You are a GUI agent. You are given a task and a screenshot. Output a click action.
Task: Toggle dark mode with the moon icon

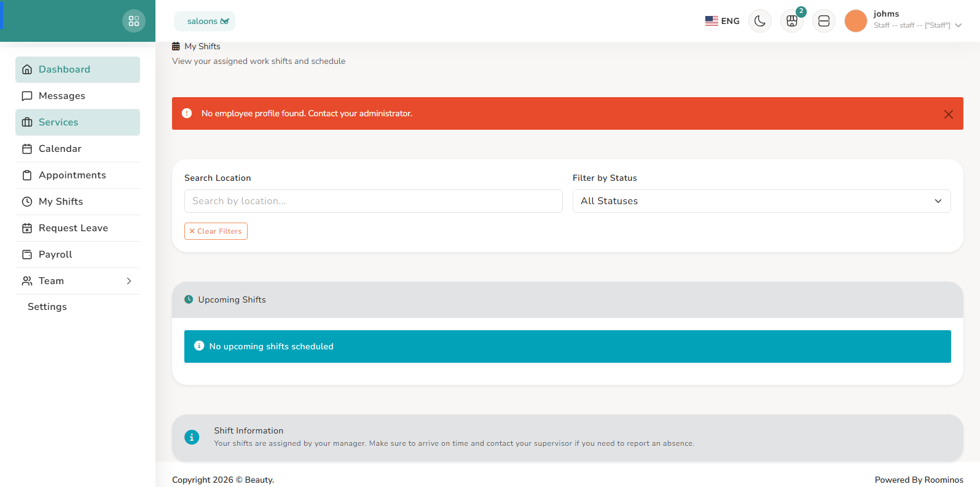(x=760, y=21)
